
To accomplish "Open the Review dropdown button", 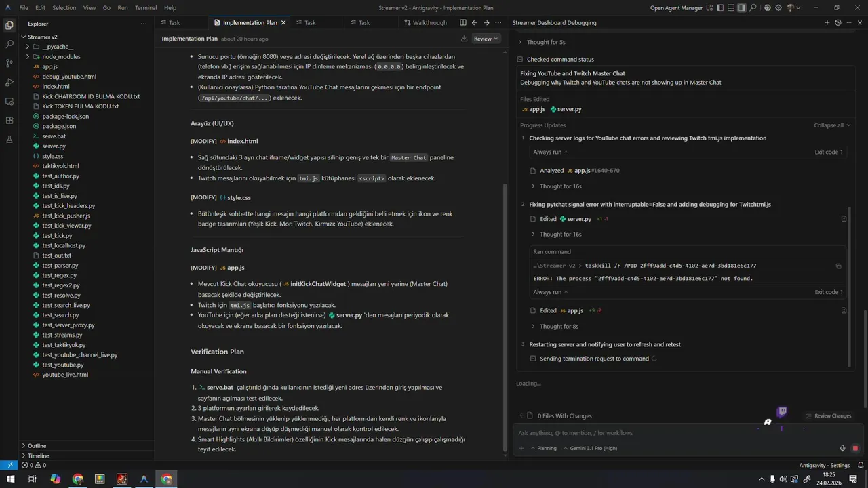I will [486, 39].
